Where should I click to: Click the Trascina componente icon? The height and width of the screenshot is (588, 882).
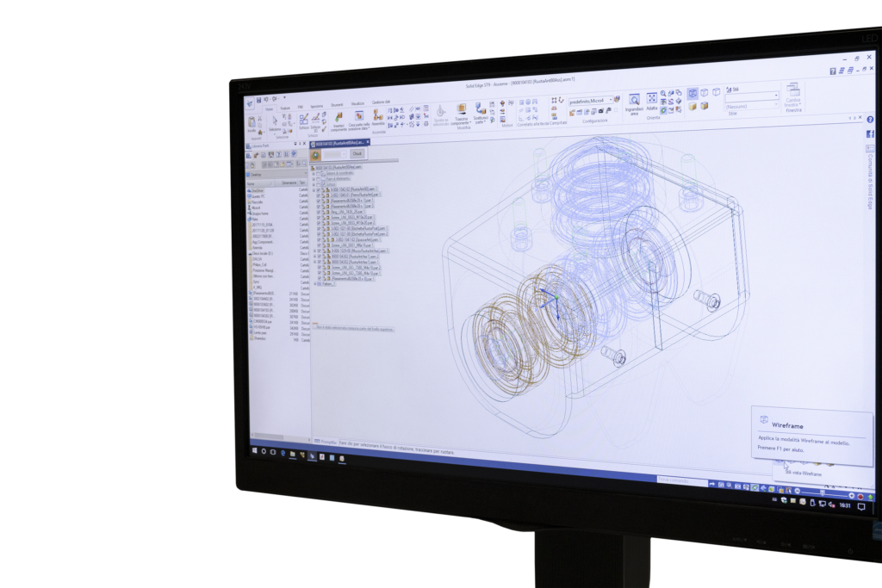pyautogui.click(x=462, y=109)
